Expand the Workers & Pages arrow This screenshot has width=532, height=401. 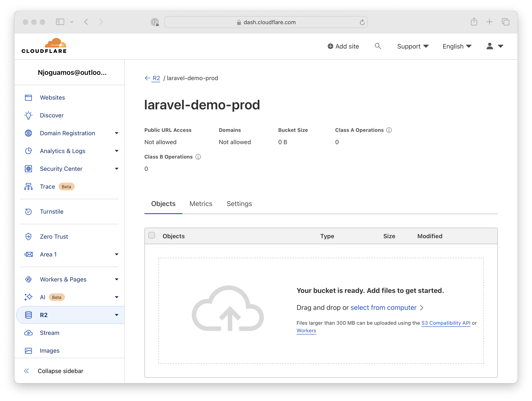117,279
